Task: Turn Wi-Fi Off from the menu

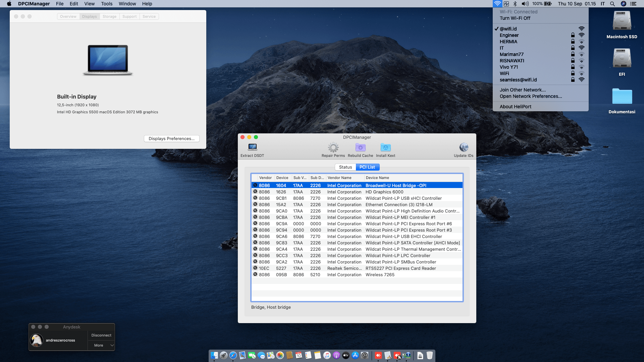Action: [x=515, y=18]
